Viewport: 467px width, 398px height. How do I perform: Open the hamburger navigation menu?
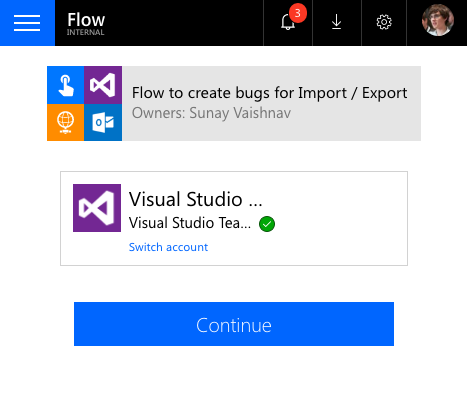[x=27, y=23]
